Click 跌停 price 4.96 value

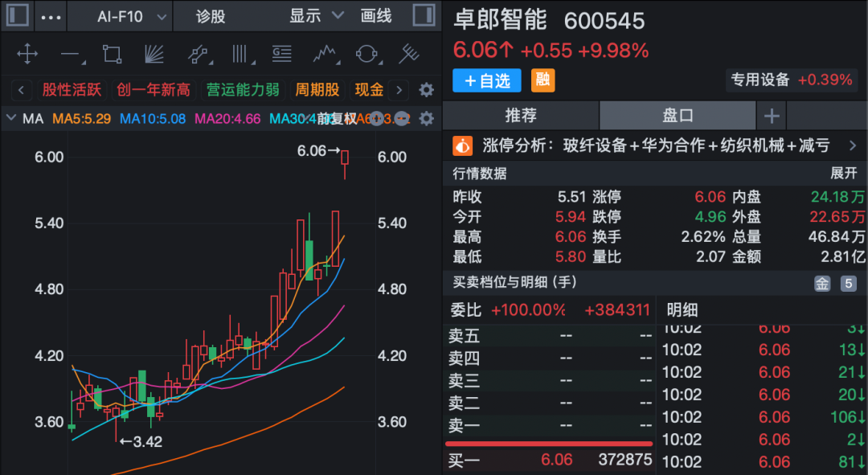[x=710, y=217]
